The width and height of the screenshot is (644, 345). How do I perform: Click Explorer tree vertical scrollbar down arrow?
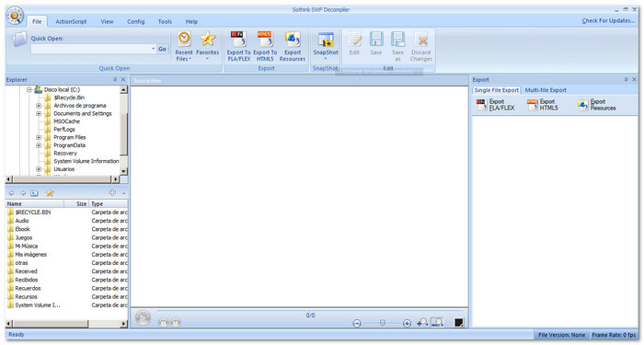pos(123,170)
